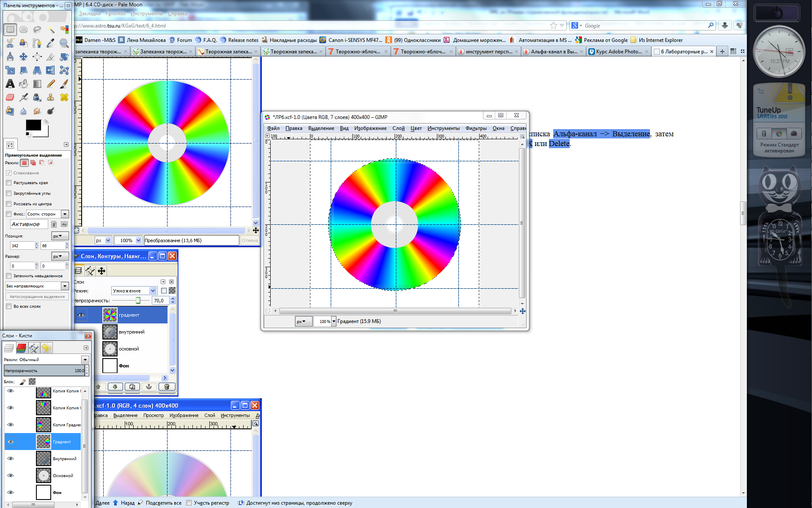Click the anchor layer icon
This screenshot has height=508, width=812.
click(149, 387)
